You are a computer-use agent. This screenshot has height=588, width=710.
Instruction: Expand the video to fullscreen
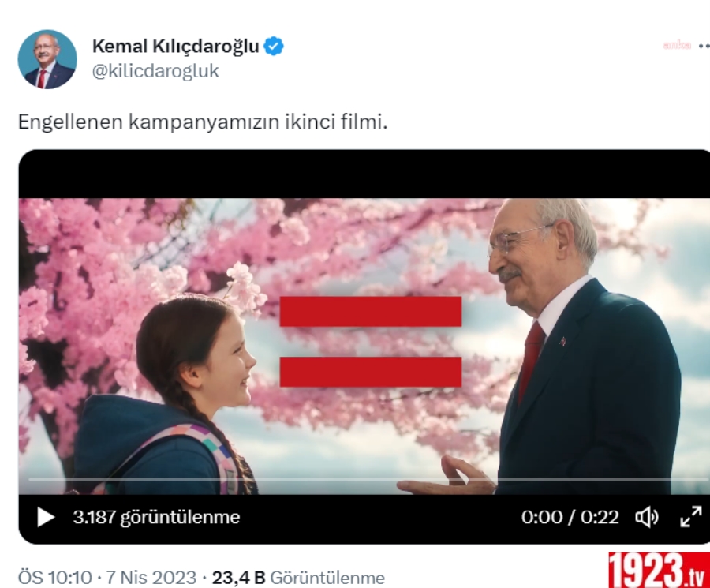pos(691,517)
